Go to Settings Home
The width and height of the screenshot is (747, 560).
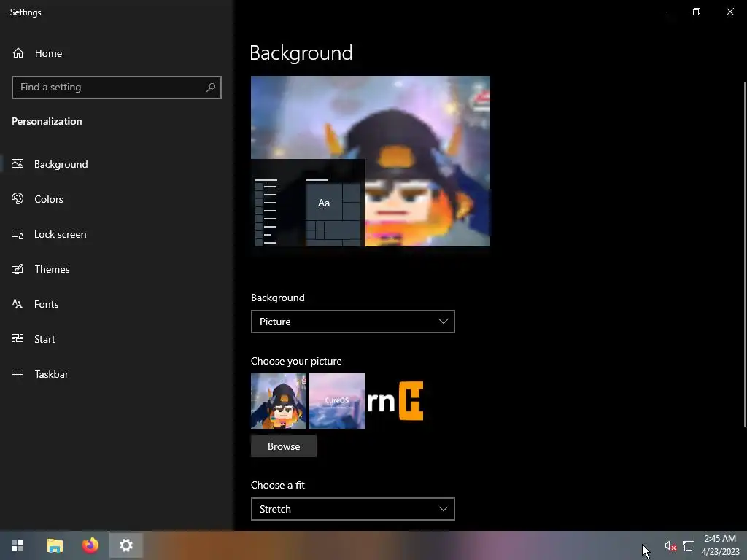(117, 53)
